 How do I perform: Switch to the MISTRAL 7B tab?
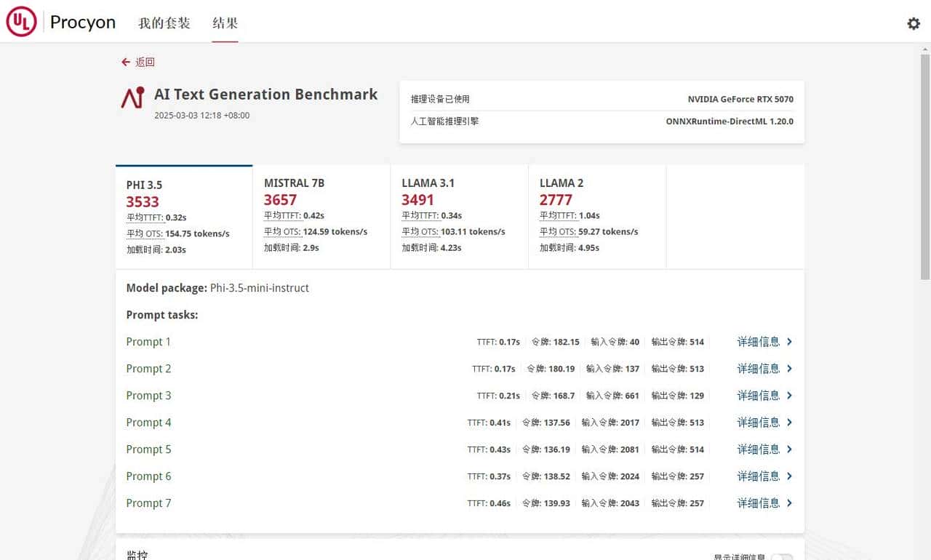[321, 215]
